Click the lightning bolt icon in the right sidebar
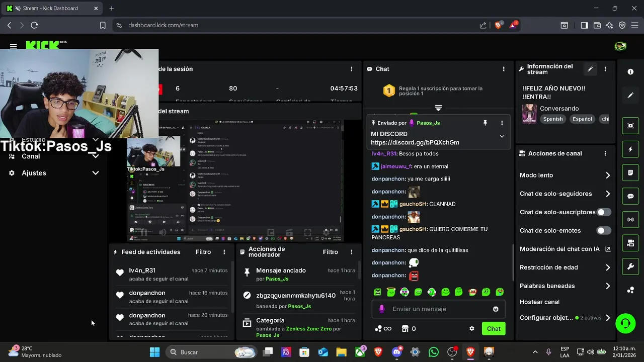Image resolution: width=644 pixels, height=362 pixels. (630, 149)
